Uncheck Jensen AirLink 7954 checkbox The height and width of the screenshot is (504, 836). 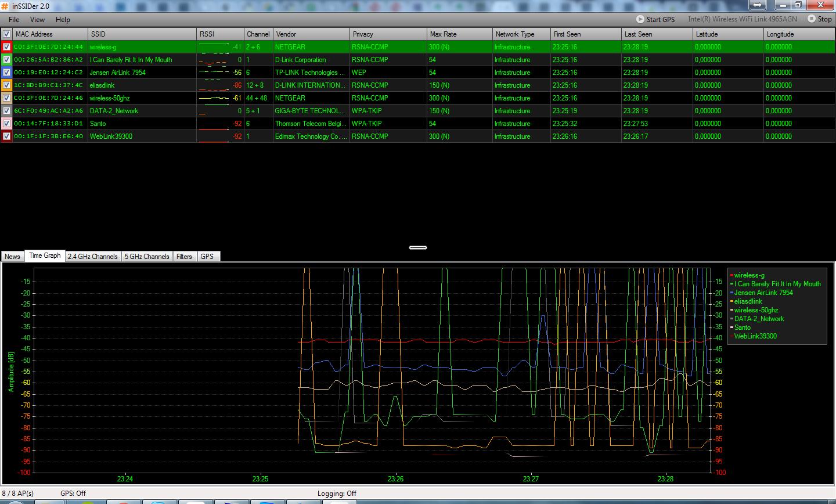coord(6,73)
